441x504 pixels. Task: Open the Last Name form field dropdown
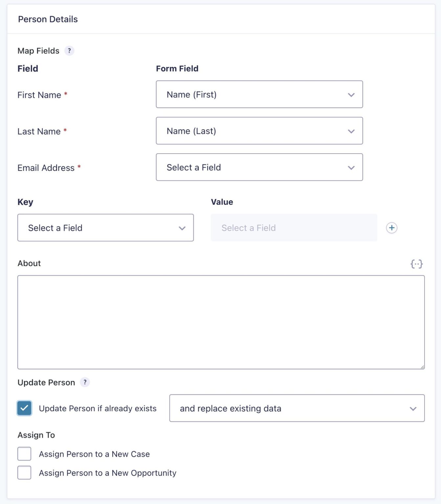coord(259,131)
